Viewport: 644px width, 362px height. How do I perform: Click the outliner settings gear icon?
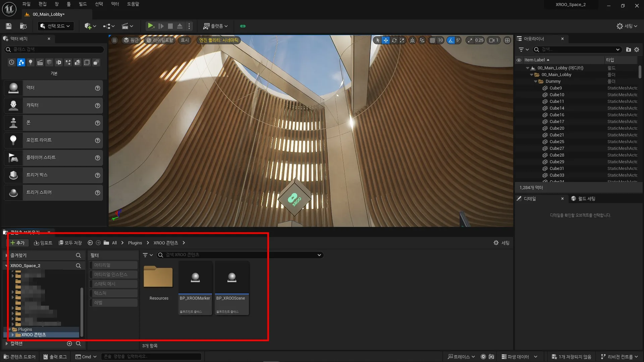click(x=637, y=50)
